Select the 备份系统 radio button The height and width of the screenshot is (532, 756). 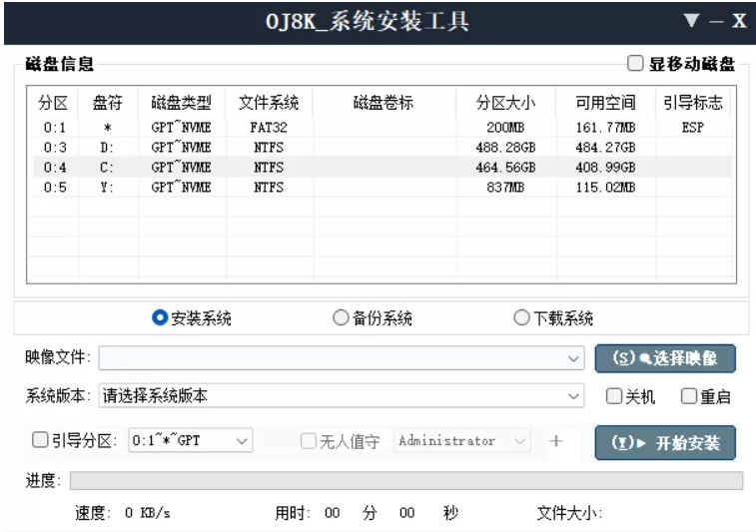point(341,317)
